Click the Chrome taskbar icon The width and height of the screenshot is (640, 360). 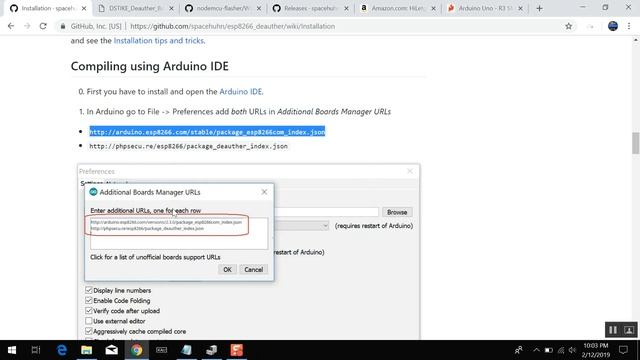tap(137, 350)
